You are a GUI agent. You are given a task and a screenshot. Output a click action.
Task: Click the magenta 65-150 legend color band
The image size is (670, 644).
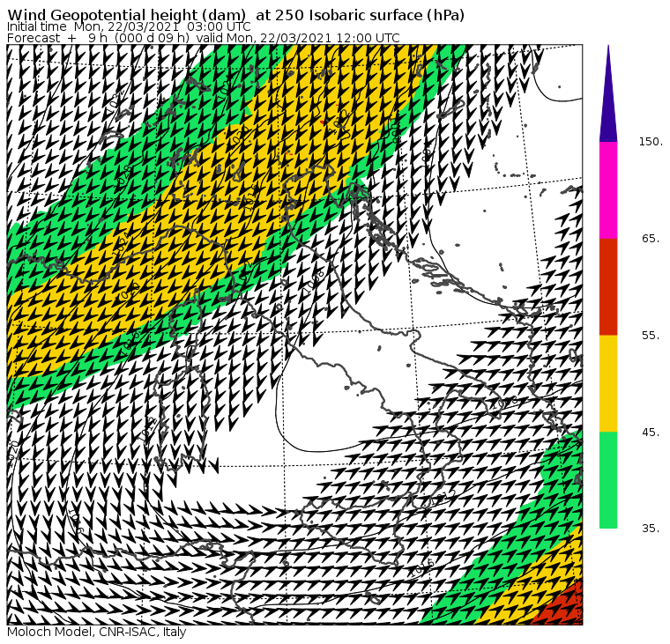608,190
